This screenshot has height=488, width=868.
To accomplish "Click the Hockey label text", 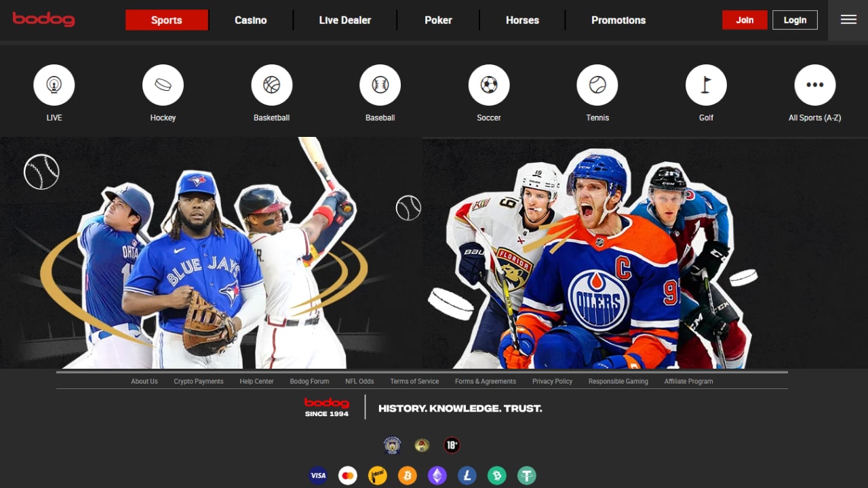I will pos(163,118).
